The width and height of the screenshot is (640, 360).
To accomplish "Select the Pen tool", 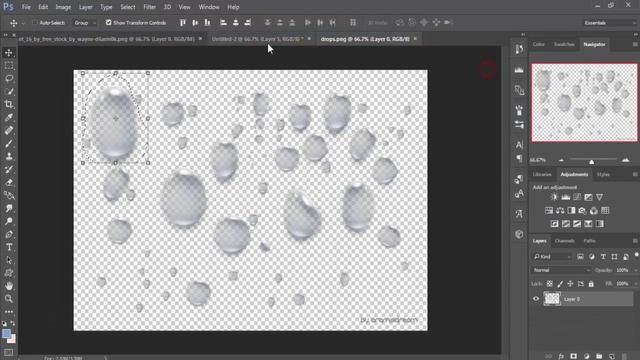I will (x=9, y=234).
